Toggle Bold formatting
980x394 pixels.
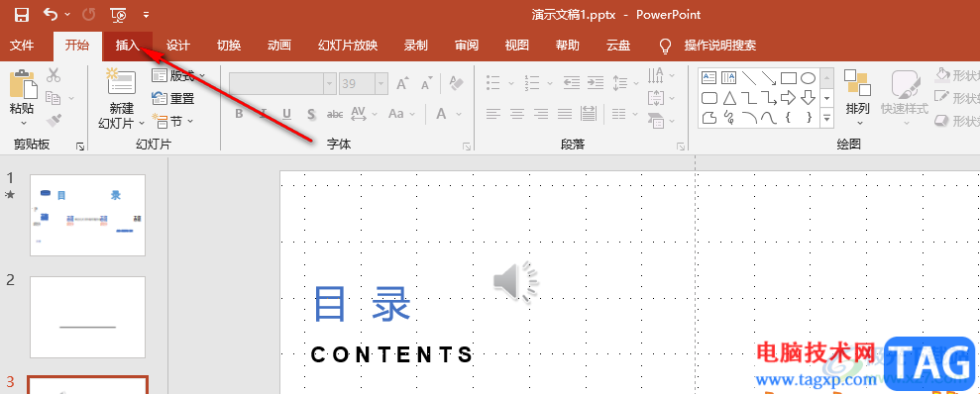click(x=239, y=114)
